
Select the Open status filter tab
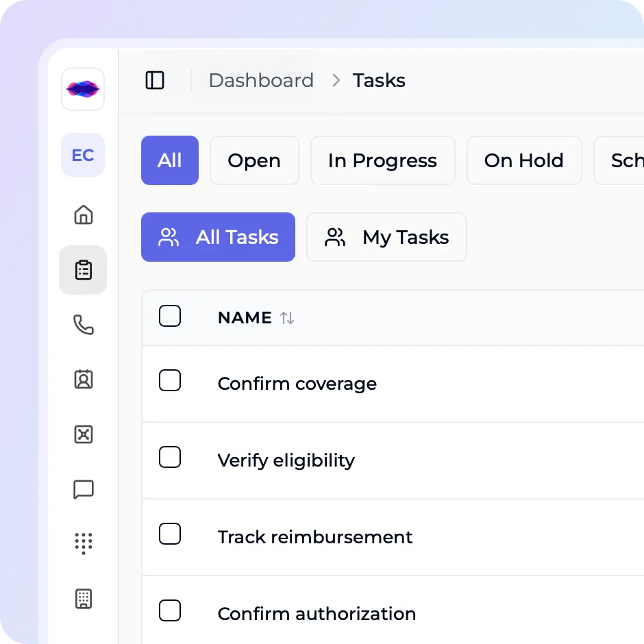(x=254, y=160)
